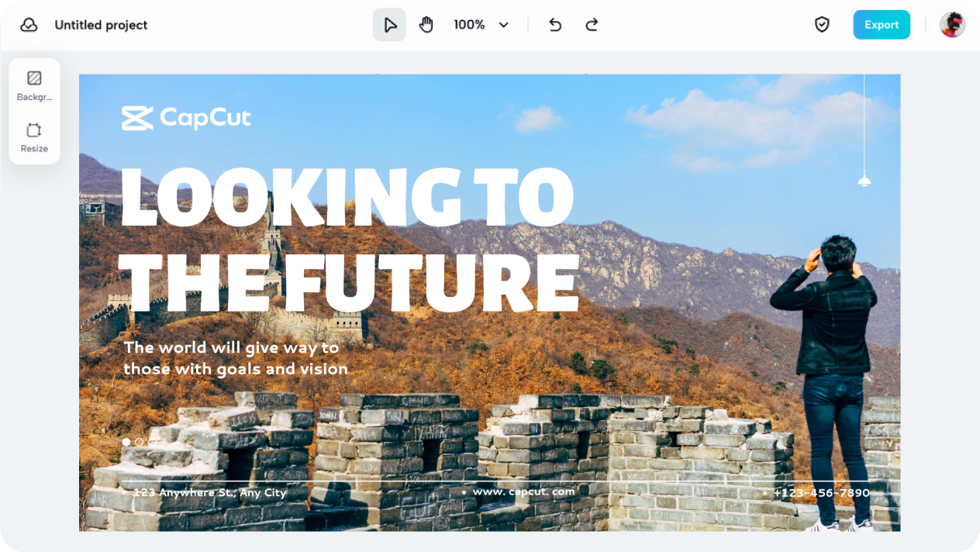Viewport: 980px width, 552px height.
Task: Activate the hand pan tool
Action: [x=426, y=25]
